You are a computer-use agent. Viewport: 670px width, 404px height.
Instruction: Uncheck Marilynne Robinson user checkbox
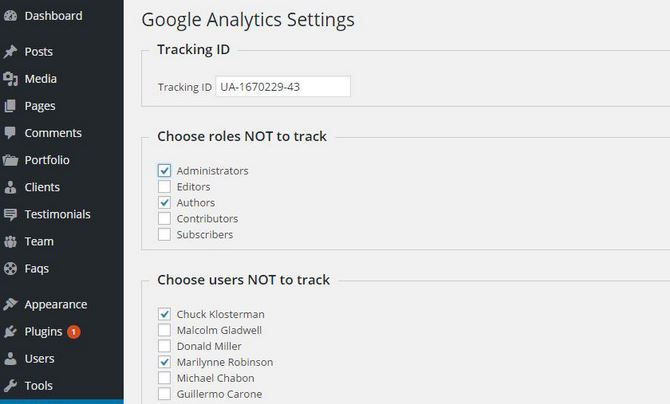pyautogui.click(x=165, y=362)
